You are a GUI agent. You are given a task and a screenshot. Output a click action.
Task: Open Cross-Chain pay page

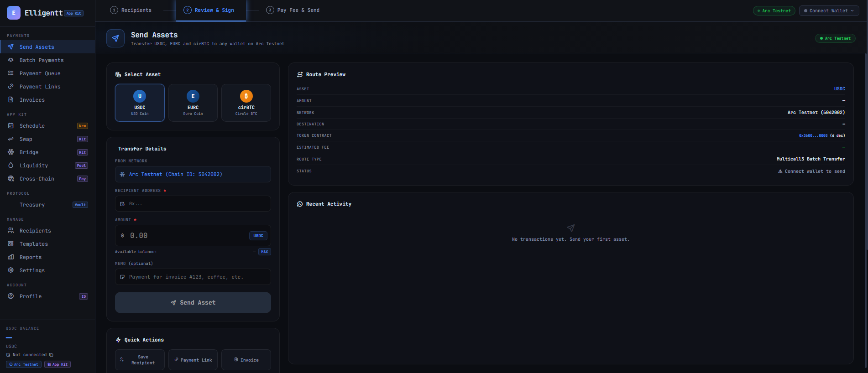pos(47,179)
